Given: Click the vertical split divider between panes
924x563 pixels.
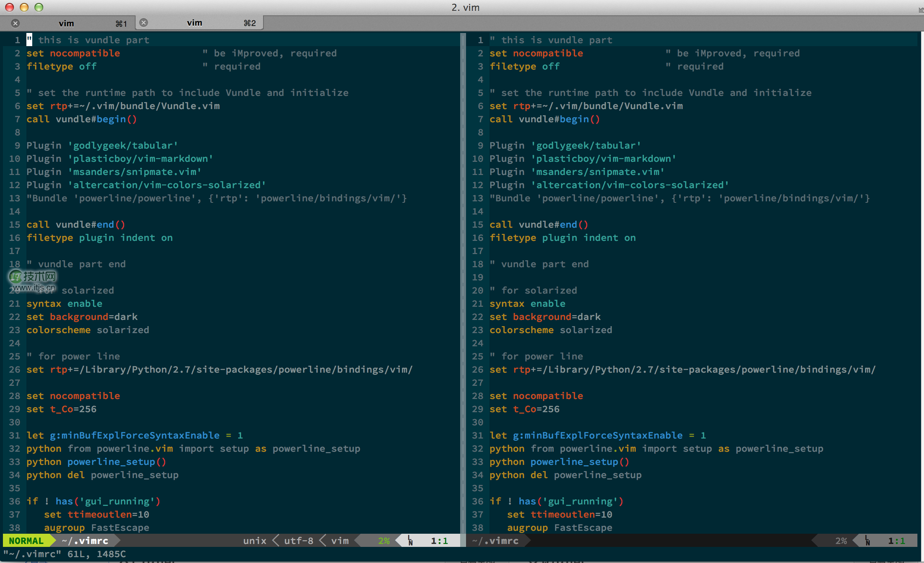Looking at the screenshot, I should pos(463,283).
